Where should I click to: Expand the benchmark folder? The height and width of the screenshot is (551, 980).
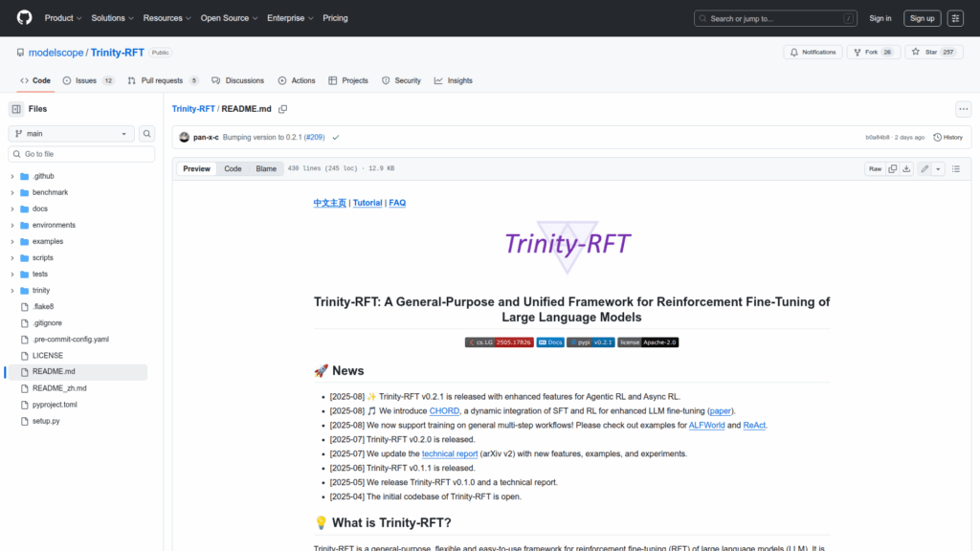[12, 192]
